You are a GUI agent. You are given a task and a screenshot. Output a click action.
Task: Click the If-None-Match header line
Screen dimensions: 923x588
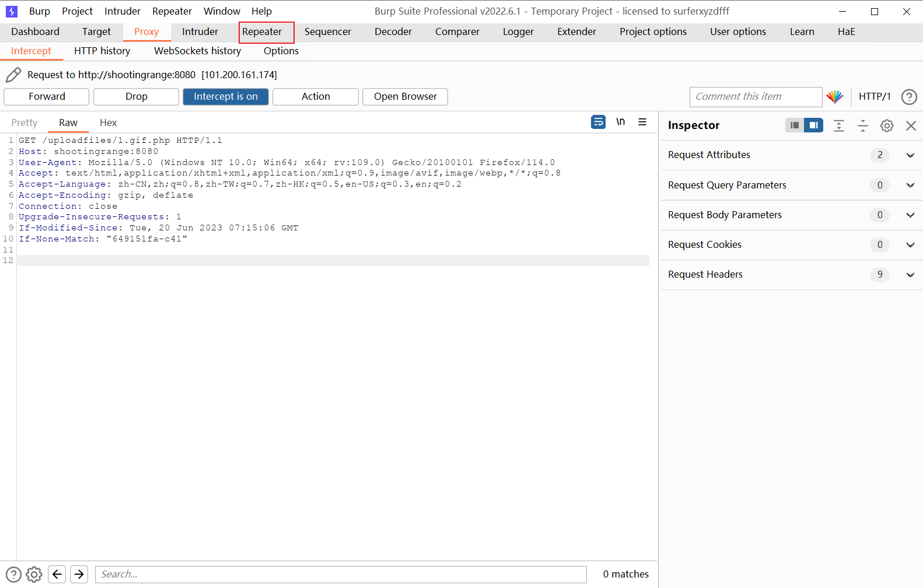[x=103, y=239]
